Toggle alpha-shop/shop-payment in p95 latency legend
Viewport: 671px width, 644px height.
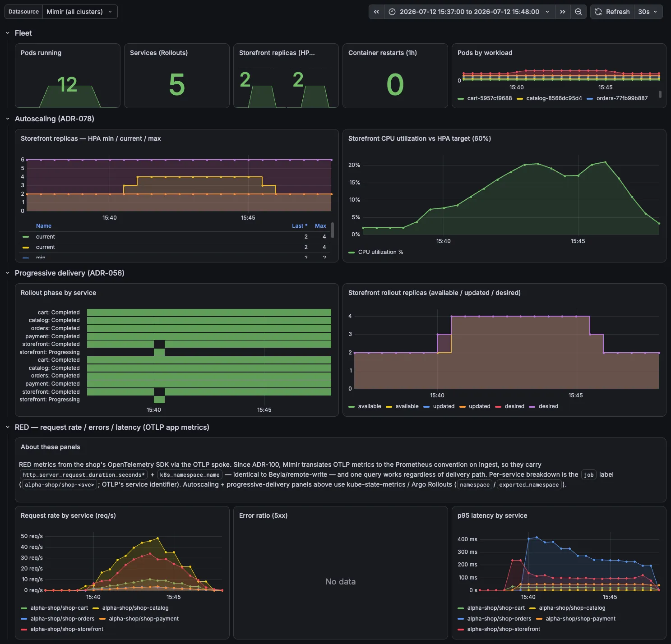pyautogui.click(x=580, y=619)
